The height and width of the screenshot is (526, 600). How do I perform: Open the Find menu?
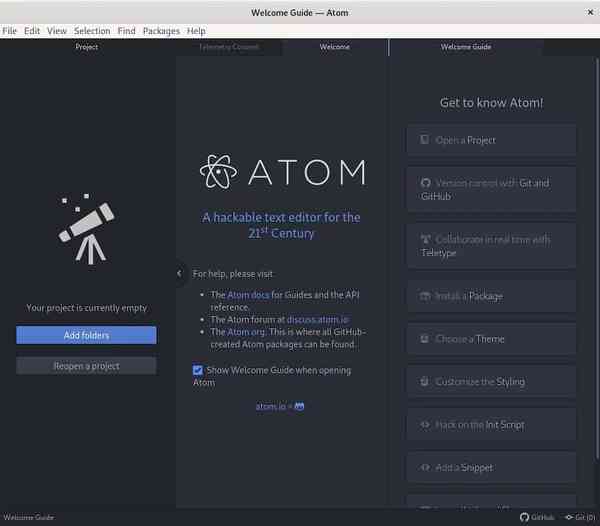[126, 31]
